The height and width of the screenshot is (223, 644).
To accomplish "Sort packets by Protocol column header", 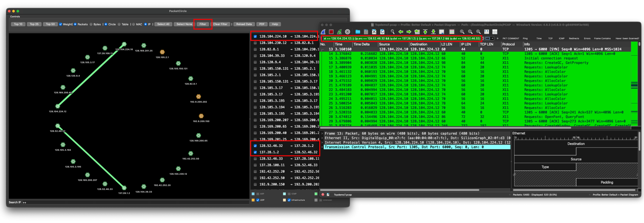I will (512, 44).
